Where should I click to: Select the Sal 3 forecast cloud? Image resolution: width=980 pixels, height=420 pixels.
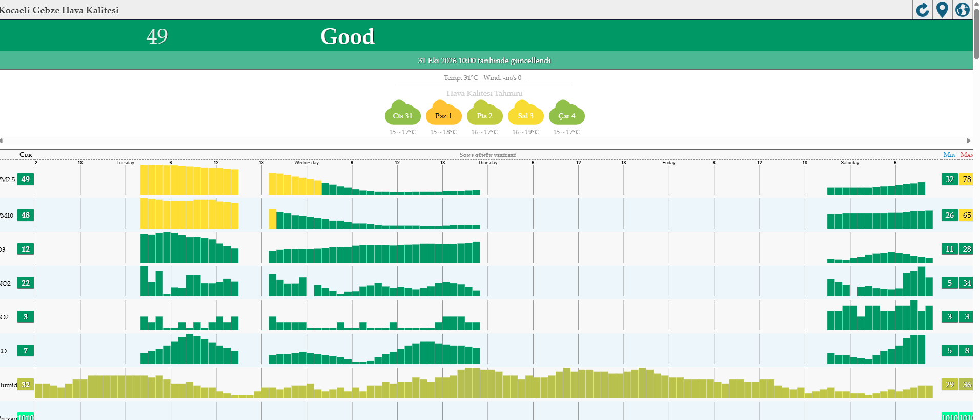coord(525,113)
